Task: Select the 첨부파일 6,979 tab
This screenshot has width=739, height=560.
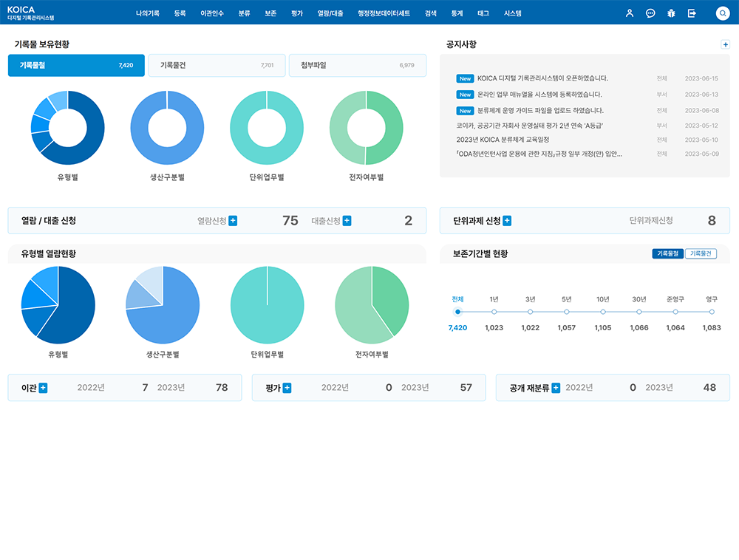Action: [357, 66]
